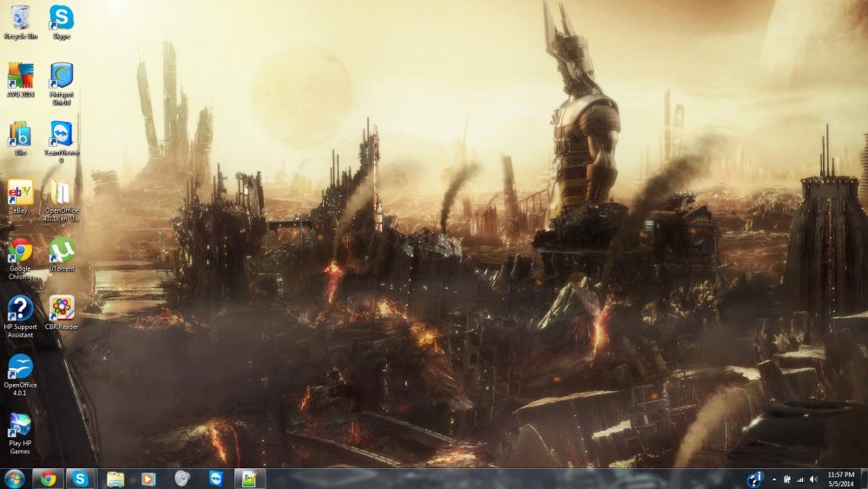Open Windows Explorer from the taskbar
The width and height of the screenshot is (868, 489).
pos(115,479)
